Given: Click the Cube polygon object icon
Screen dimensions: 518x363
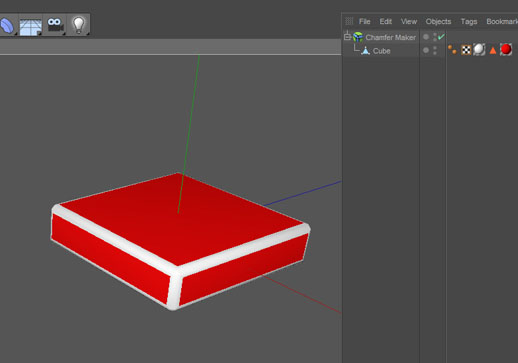Looking at the screenshot, I should click(x=366, y=51).
